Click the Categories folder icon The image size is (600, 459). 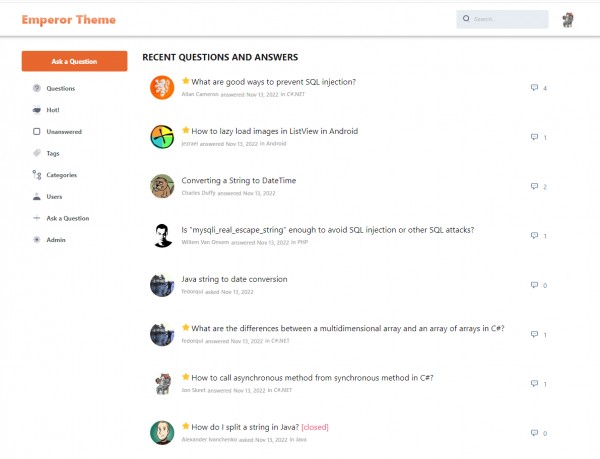[x=37, y=175]
